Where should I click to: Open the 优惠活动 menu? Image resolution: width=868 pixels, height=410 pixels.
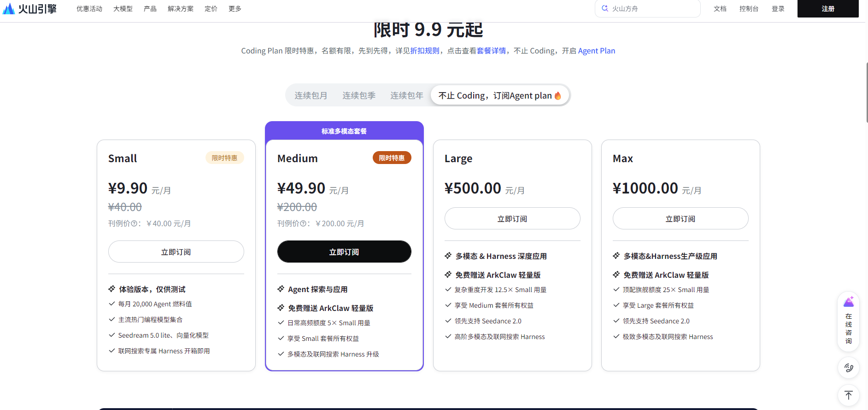point(89,9)
